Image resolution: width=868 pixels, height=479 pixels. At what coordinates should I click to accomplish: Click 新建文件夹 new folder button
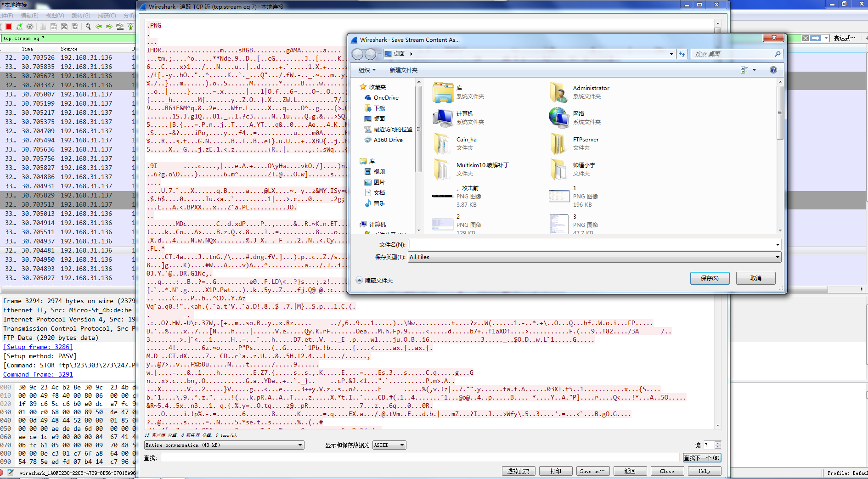(x=404, y=70)
